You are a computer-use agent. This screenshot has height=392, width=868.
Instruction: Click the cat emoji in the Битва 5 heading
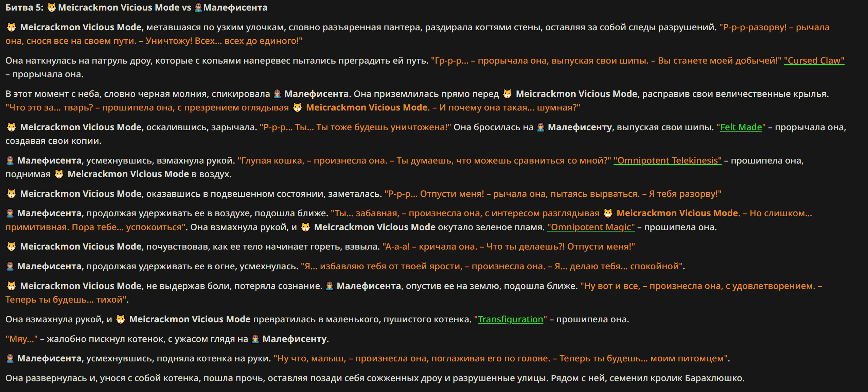(x=52, y=7)
